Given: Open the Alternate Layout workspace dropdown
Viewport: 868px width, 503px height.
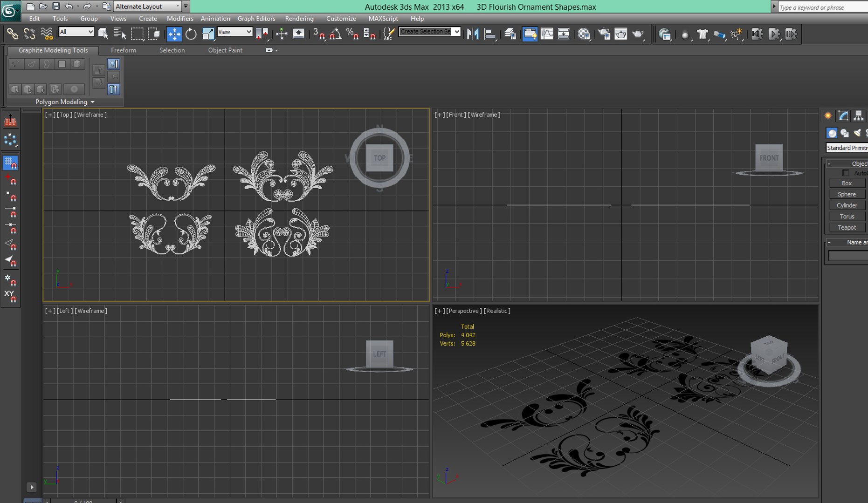Looking at the screenshot, I should click(147, 6).
